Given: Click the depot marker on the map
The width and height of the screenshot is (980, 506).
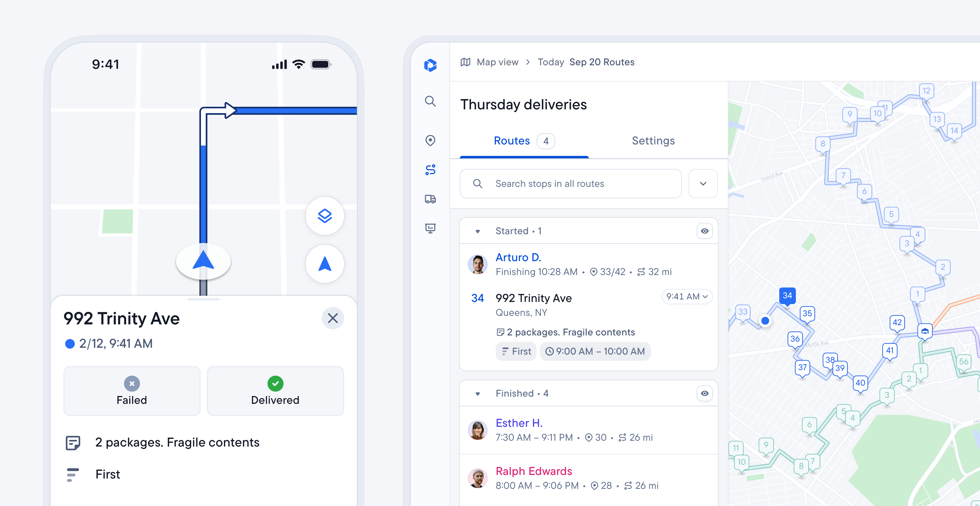Looking at the screenshot, I should point(925,332).
